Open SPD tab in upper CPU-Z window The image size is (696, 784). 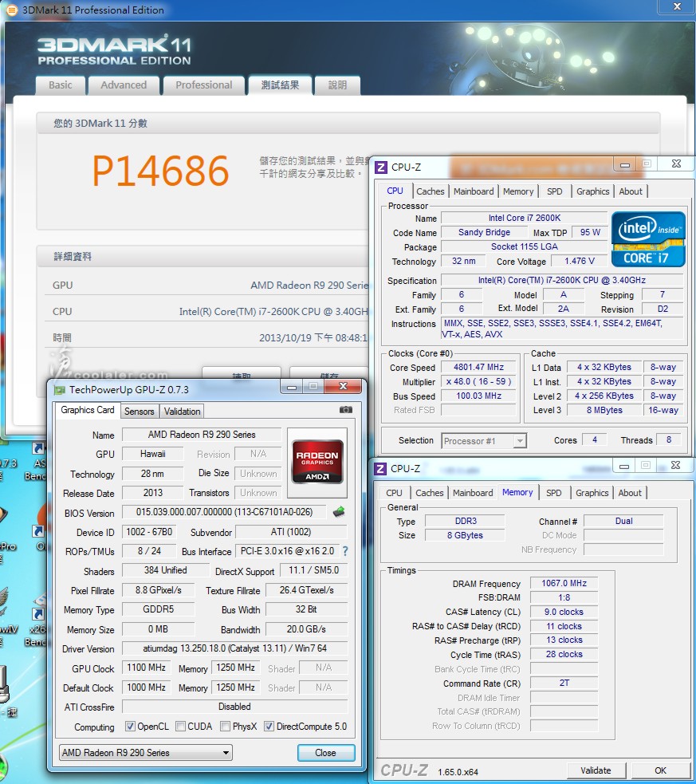(554, 191)
